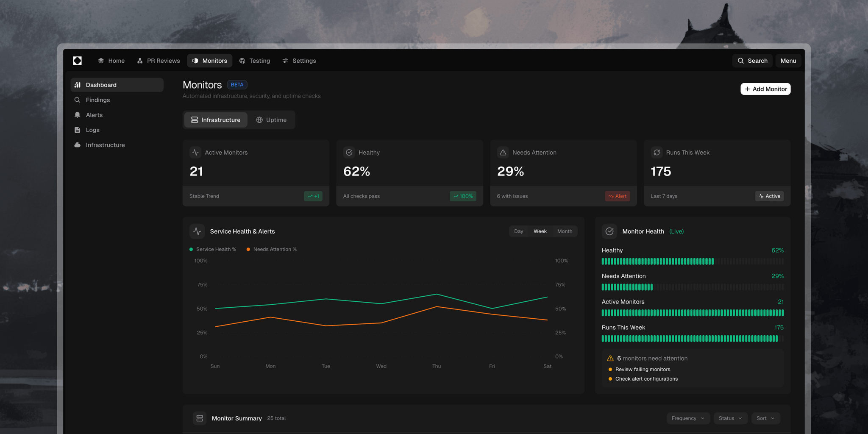Expand the Sort options dropdown

point(765,418)
